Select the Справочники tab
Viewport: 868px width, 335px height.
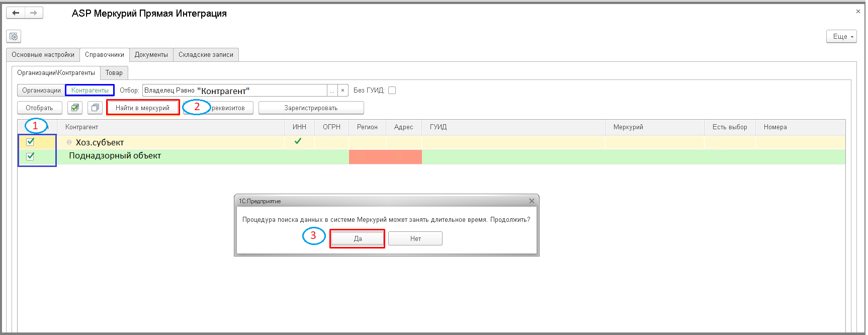coord(105,55)
